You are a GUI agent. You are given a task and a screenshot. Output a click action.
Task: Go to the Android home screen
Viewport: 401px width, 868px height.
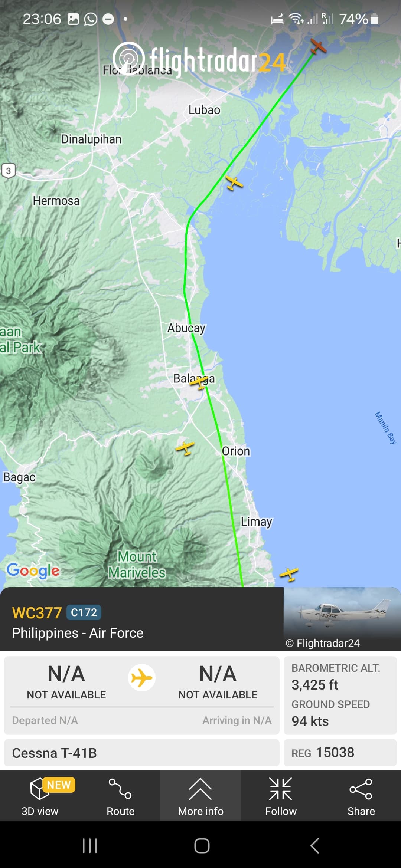pyautogui.click(x=202, y=846)
